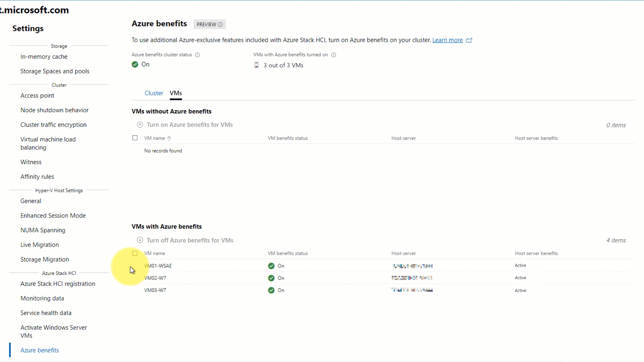The width and height of the screenshot is (644, 362).
Task: Open the Learn more external link
Action: pos(448,40)
